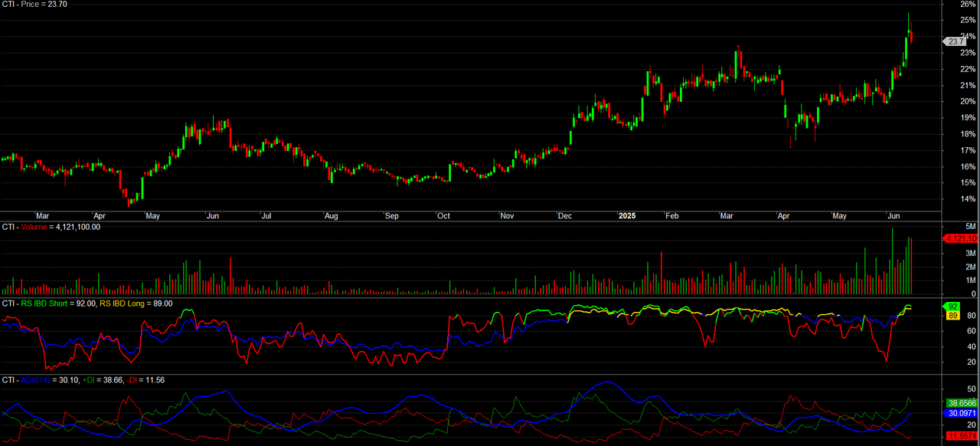Click the 5M label on volume axis
This screenshot has height=446, width=980.
(x=969, y=226)
